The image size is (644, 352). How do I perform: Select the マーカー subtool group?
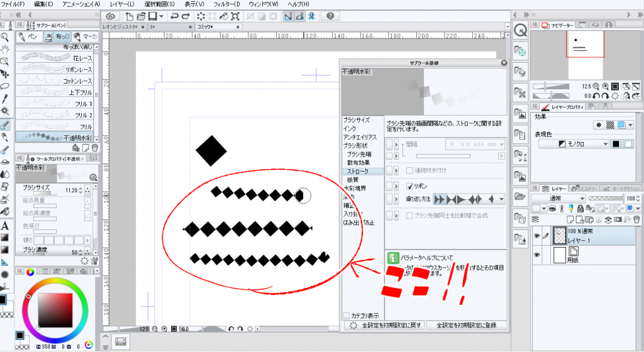pyautogui.click(x=86, y=37)
